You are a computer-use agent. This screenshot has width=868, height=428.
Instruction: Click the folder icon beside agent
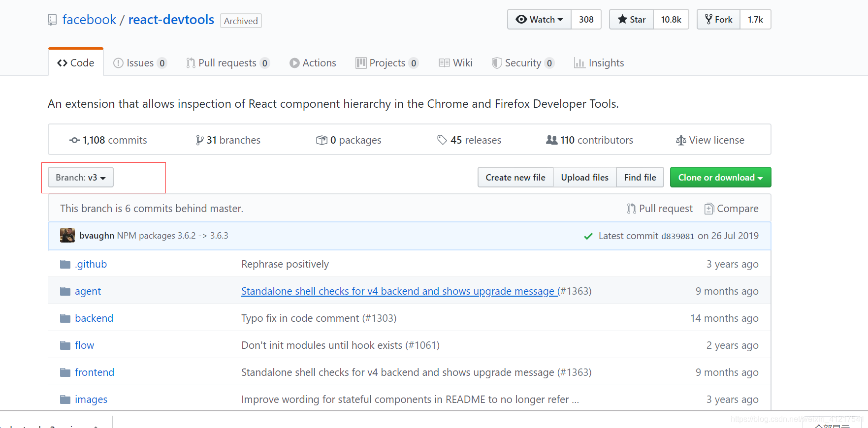(x=65, y=291)
